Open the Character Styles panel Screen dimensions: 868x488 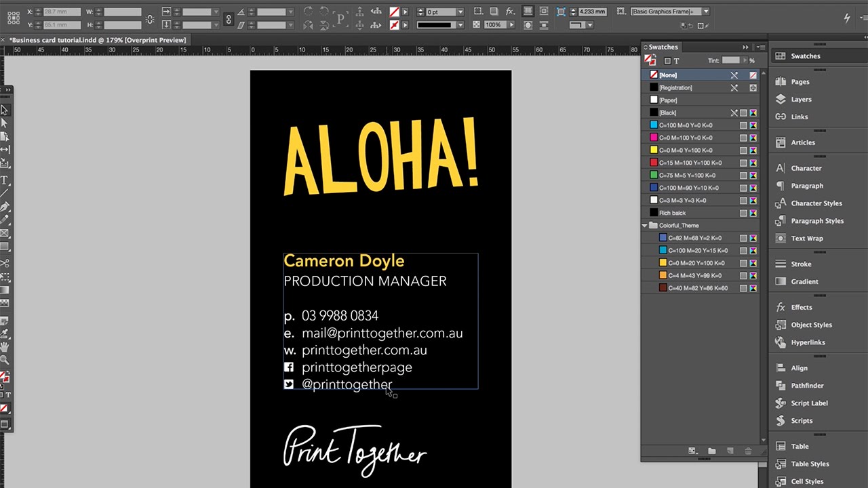[816, 203]
